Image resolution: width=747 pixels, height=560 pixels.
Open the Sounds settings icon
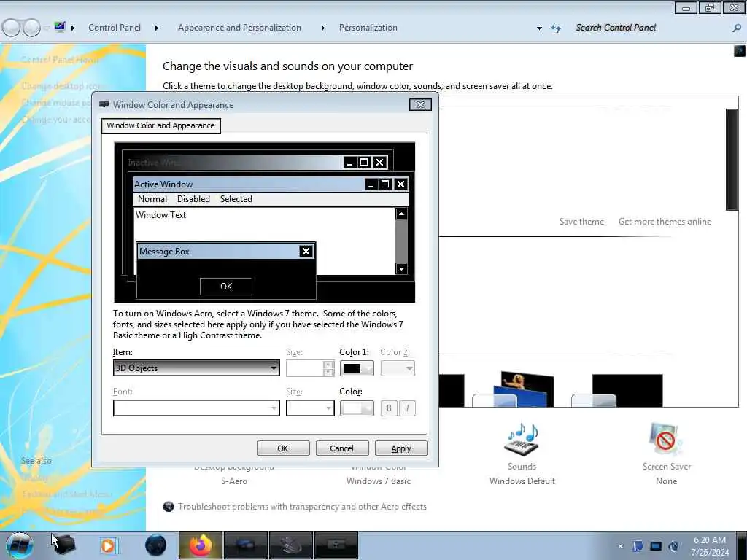pyautogui.click(x=522, y=438)
